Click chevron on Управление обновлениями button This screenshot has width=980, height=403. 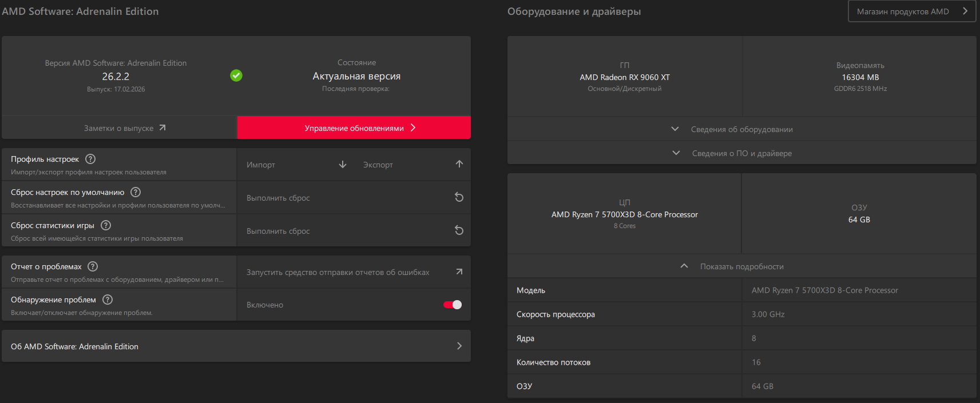tap(413, 127)
